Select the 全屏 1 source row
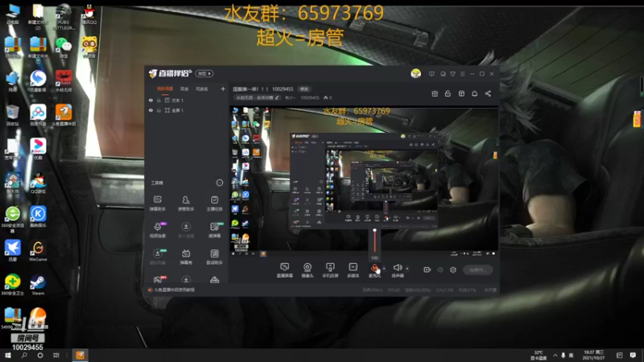 tap(187, 110)
